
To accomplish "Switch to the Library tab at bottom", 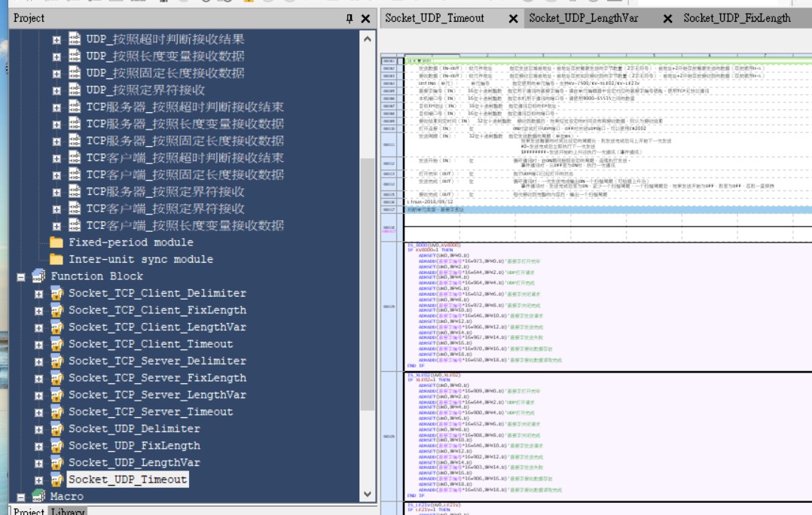I will pyautogui.click(x=68, y=511).
